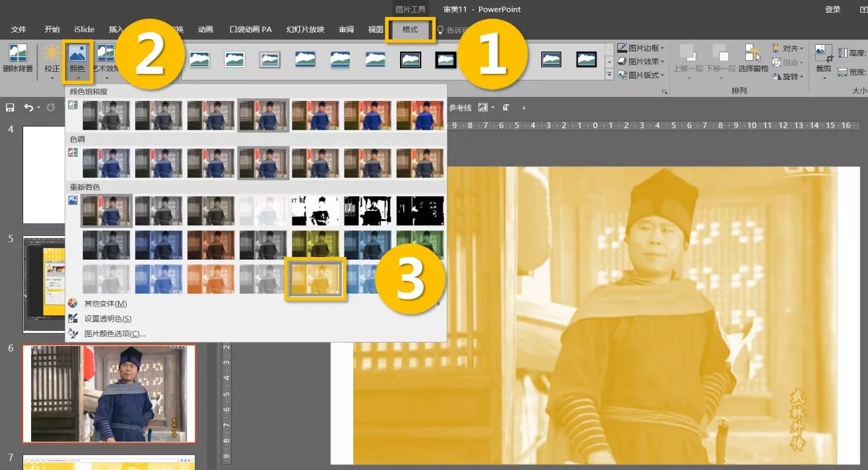Open the Artistic Effects (艺术效果) dropdown
Viewport: 868px width, 470px height.
pyautogui.click(x=106, y=61)
